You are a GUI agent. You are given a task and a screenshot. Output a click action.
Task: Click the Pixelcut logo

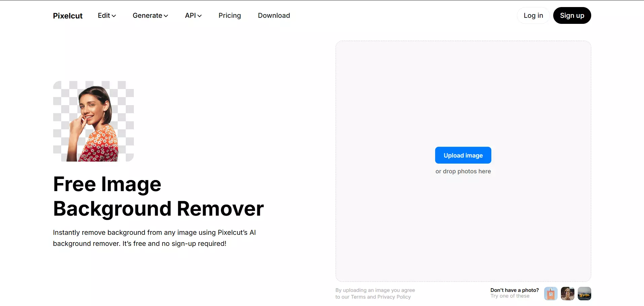click(x=68, y=16)
